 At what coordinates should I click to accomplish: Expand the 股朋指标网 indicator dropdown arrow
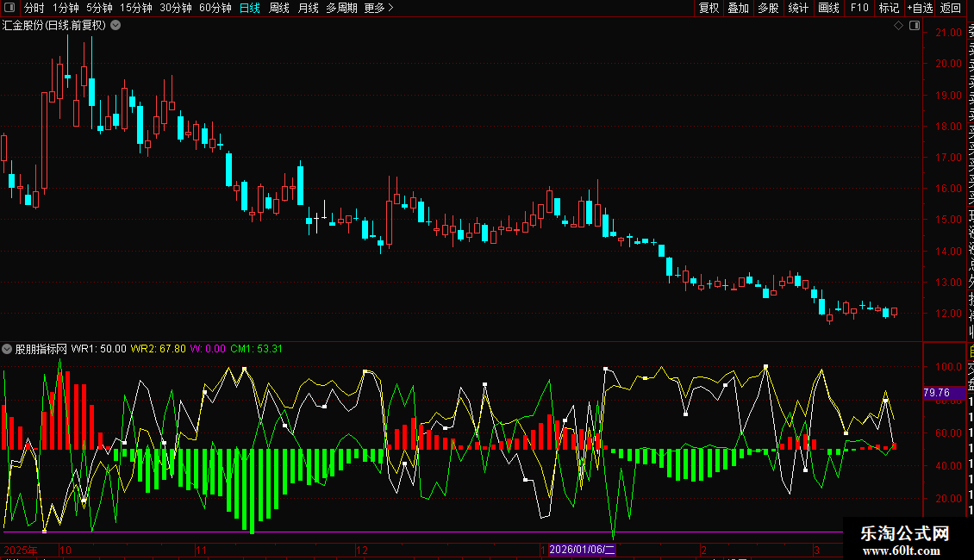[x=8, y=349]
